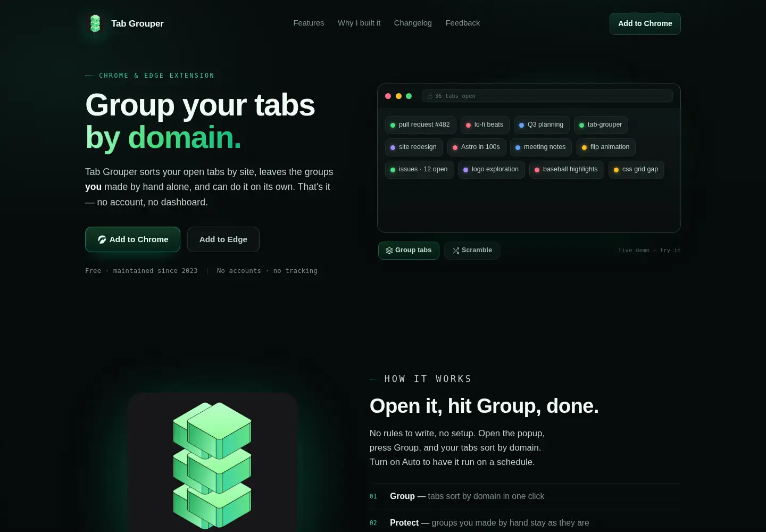This screenshot has height=532, width=766.
Task: Click the 'CHROME & EDGE EXTENSION' label
Action: point(156,76)
